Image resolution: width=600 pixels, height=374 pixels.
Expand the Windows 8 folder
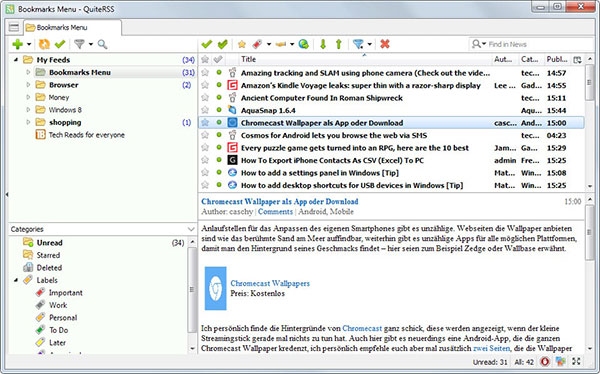28,109
